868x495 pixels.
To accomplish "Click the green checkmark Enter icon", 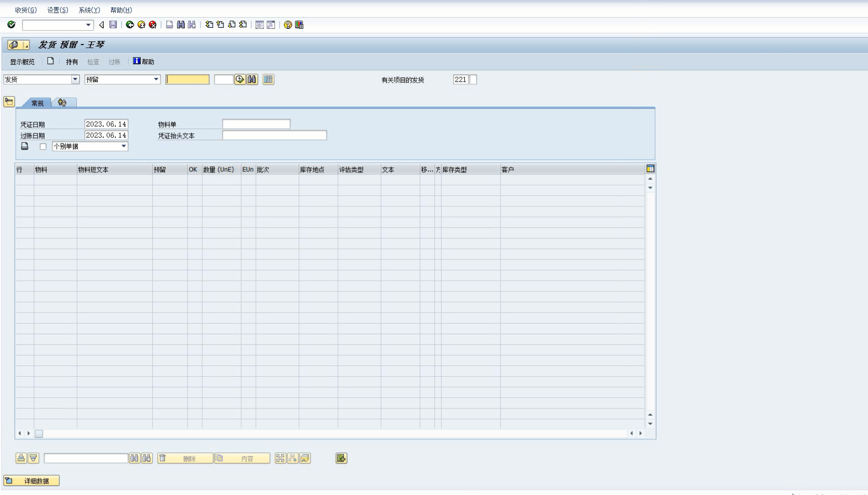I will 11,25.
